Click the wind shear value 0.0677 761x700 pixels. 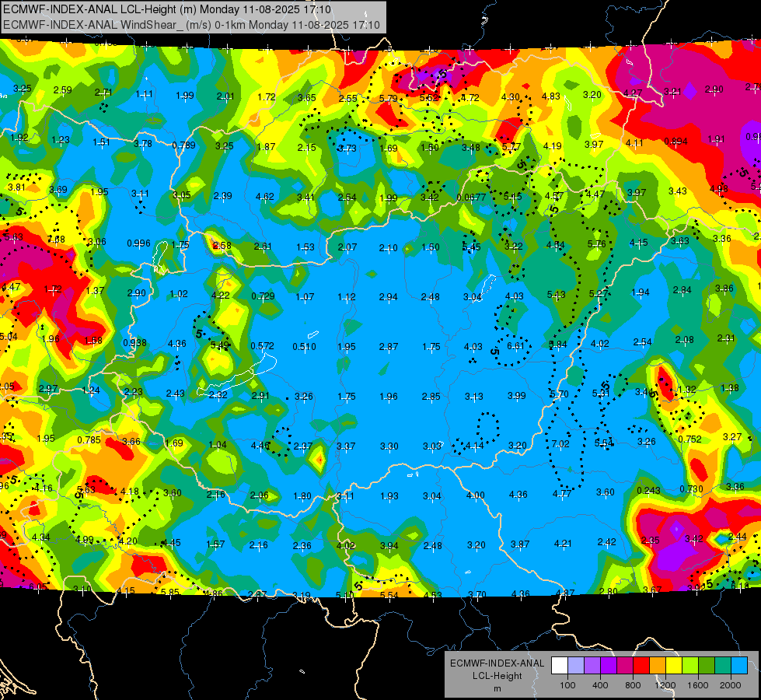coord(471,198)
